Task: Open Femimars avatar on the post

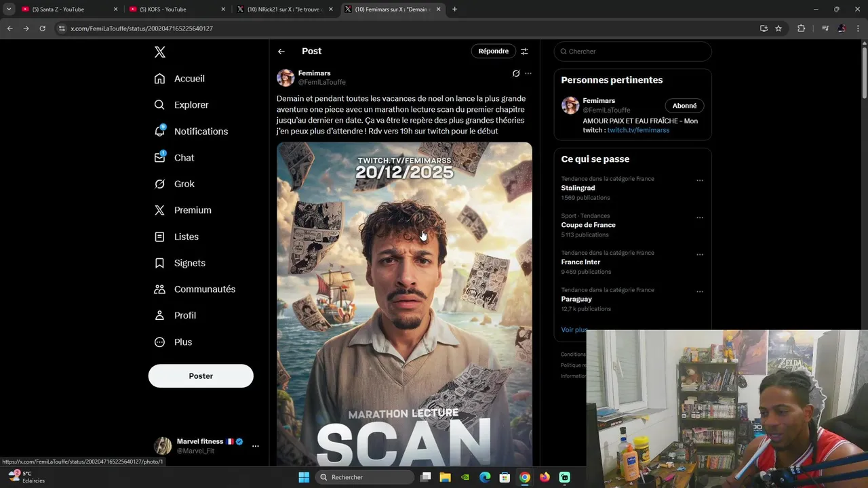Action: pyautogui.click(x=285, y=77)
